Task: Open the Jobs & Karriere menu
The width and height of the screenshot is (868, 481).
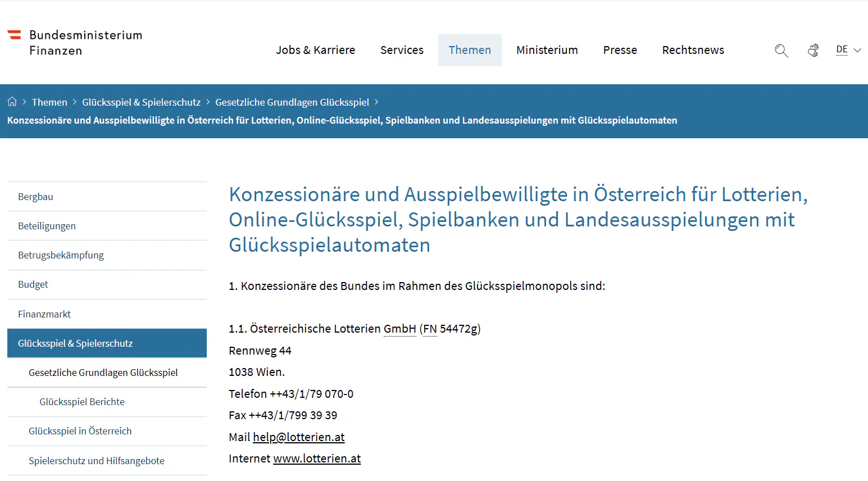Action: (x=315, y=50)
